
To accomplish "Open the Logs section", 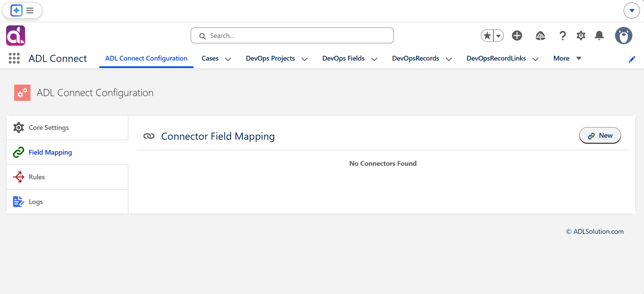I will point(67,202).
